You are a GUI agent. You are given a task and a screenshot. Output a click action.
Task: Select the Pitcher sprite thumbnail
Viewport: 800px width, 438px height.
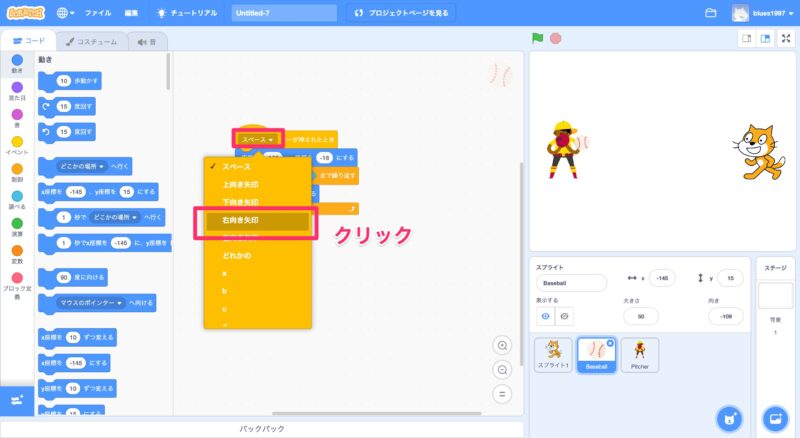point(639,355)
